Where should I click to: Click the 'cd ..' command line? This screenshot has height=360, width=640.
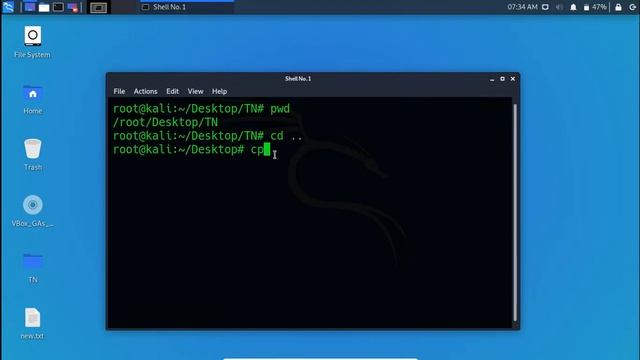207,136
